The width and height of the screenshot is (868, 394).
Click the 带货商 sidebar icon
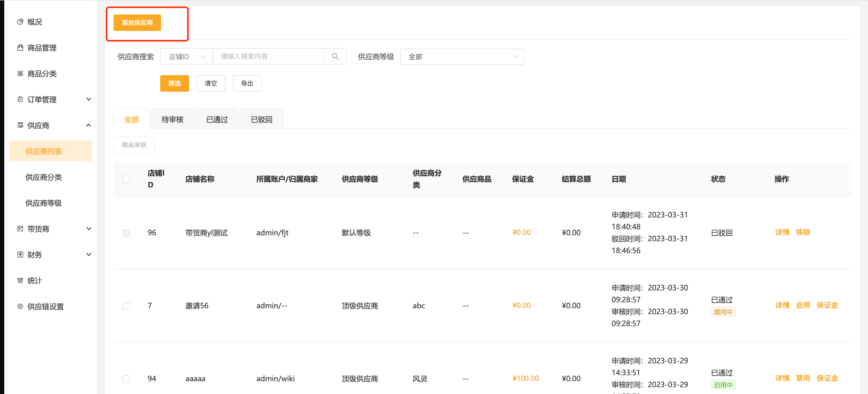coord(20,229)
